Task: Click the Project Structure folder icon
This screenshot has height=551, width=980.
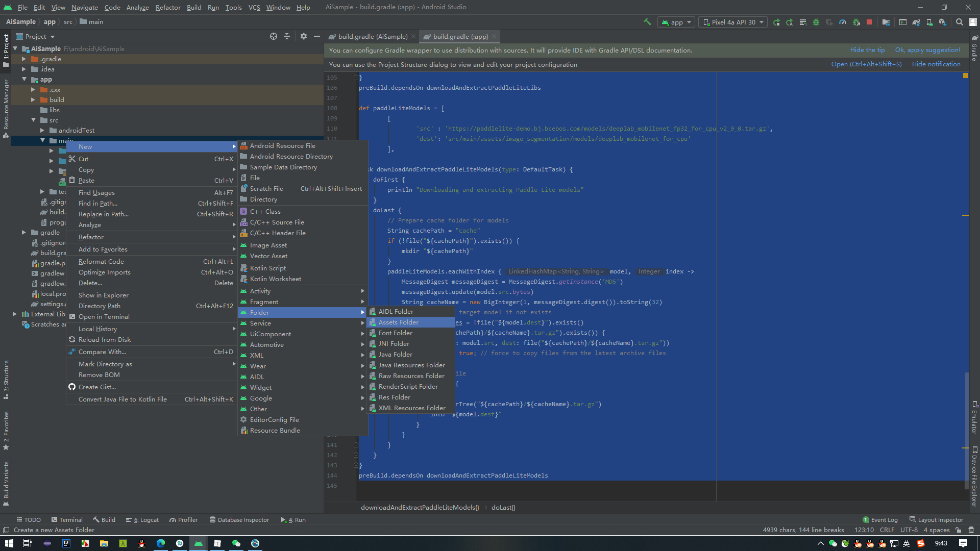Action: click(886, 22)
